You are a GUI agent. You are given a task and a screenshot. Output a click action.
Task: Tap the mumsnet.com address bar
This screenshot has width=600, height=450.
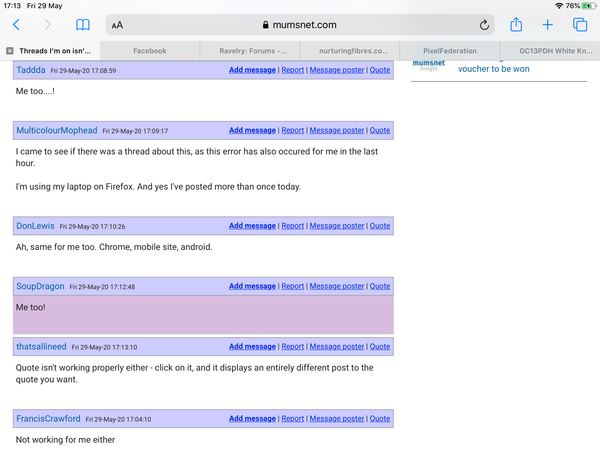point(300,25)
